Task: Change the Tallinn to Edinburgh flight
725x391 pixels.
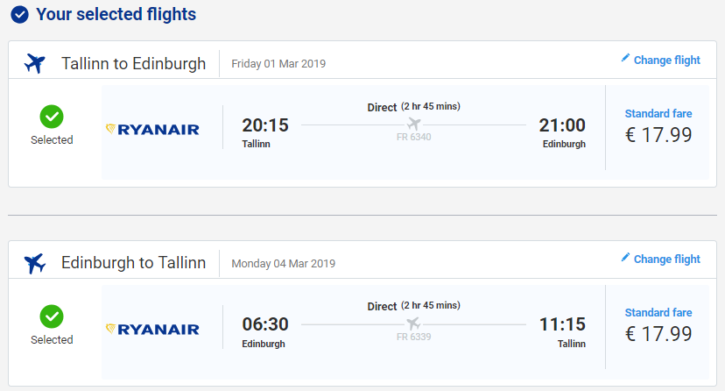Action: 661,60
